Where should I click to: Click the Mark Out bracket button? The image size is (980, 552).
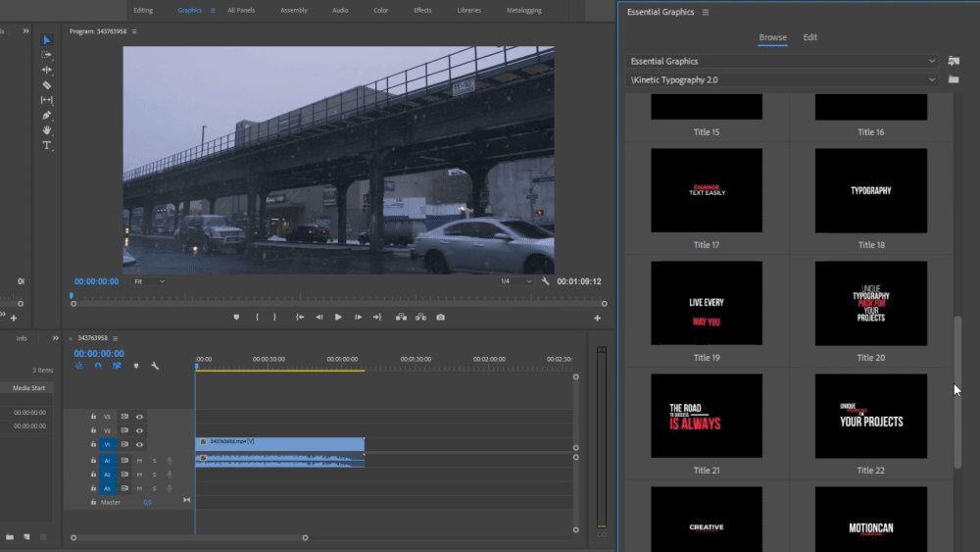pos(274,318)
